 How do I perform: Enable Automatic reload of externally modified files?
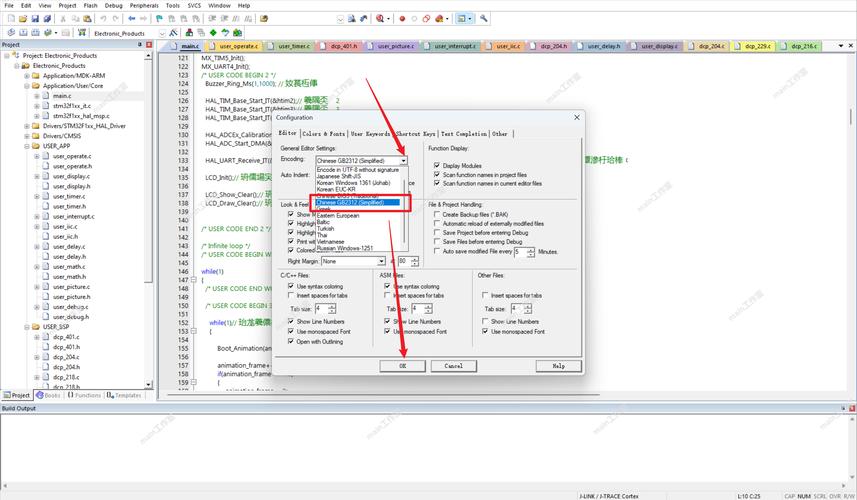coord(437,223)
